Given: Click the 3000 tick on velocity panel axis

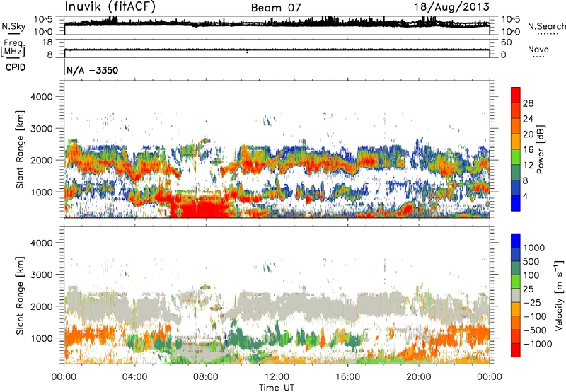Looking at the screenshot, I should (41, 275).
